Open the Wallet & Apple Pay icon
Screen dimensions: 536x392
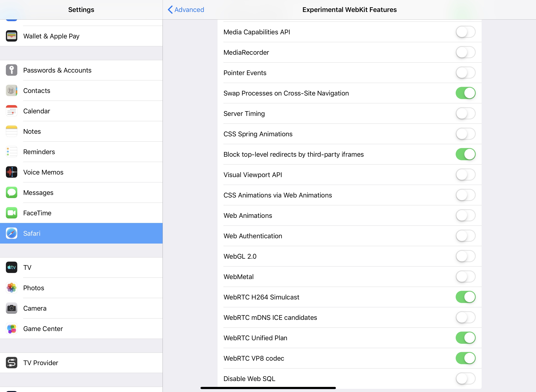coord(11,36)
